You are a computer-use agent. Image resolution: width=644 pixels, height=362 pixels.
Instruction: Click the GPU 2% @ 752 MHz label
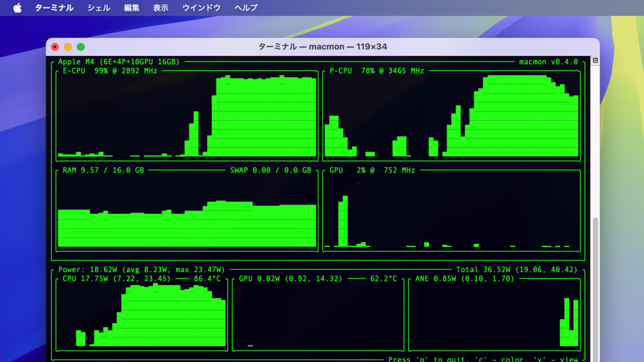pyautogui.click(x=372, y=170)
